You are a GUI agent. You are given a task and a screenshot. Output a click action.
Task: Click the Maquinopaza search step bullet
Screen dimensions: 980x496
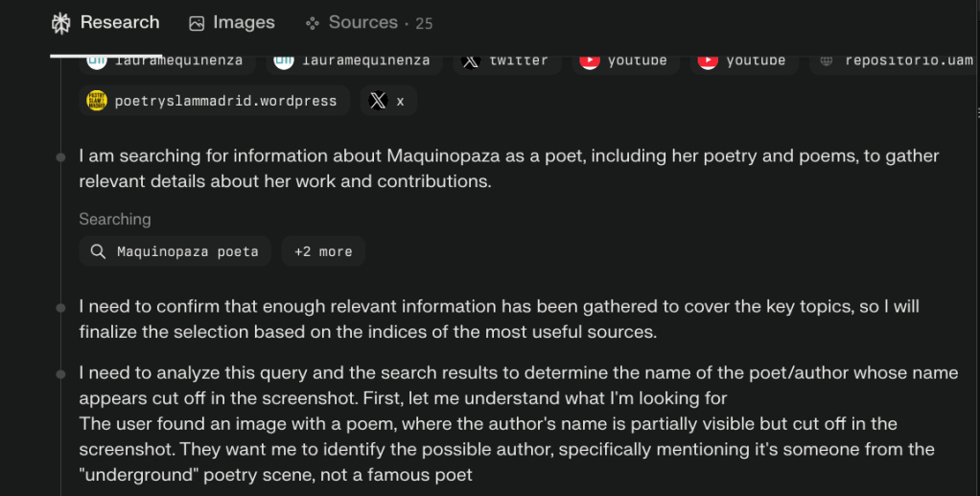60,155
